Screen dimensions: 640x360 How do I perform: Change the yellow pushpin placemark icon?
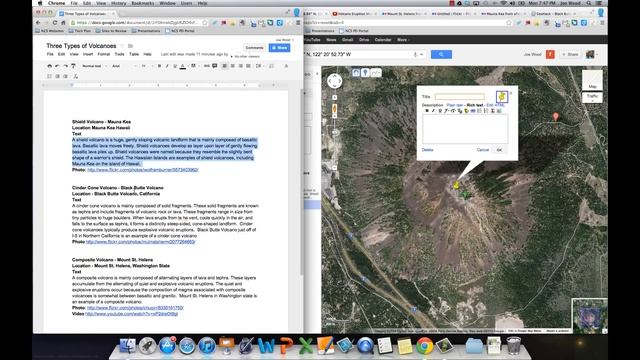(502, 97)
